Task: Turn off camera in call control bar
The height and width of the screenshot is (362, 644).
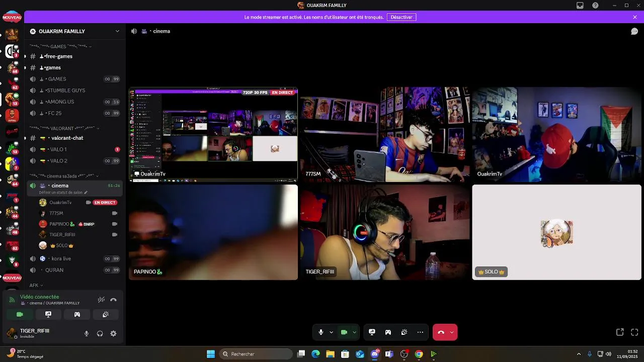Action: (x=344, y=332)
